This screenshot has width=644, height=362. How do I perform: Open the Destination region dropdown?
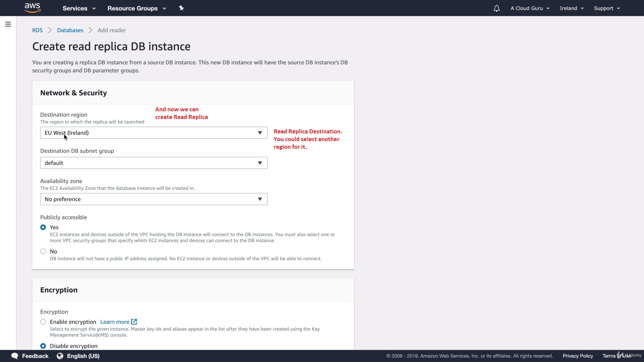point(154,133)
